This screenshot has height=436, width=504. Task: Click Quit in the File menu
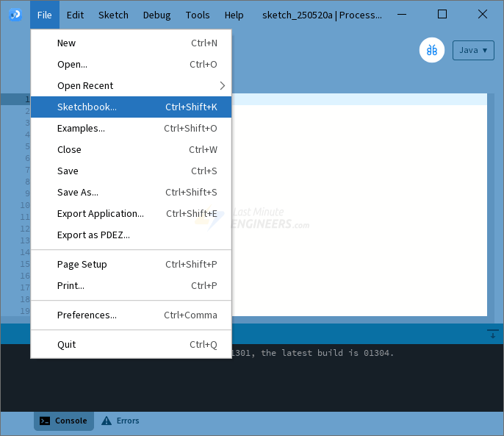tap(131, 344)
